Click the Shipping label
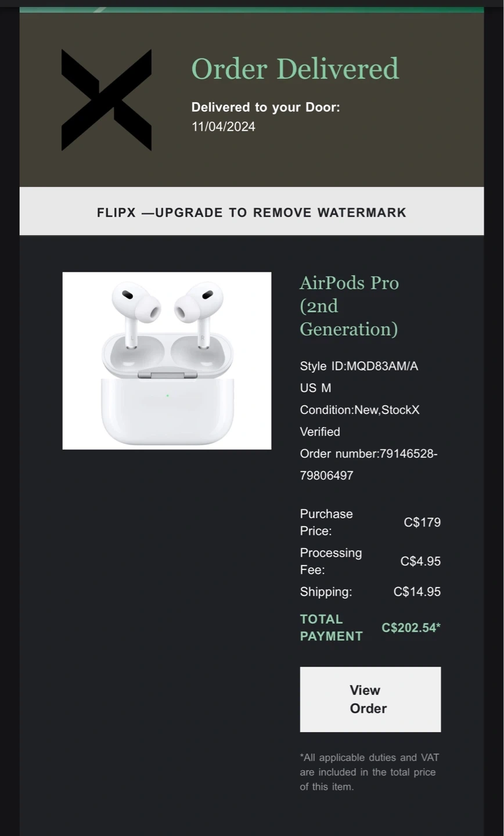Viewport: 504px width, 836px height. click(x=326, y=592)
